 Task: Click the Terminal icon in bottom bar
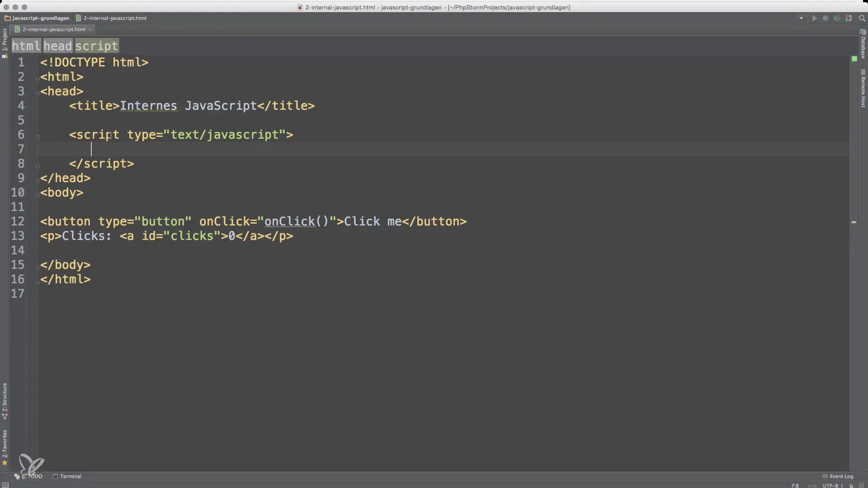click(x=55, y=476)
